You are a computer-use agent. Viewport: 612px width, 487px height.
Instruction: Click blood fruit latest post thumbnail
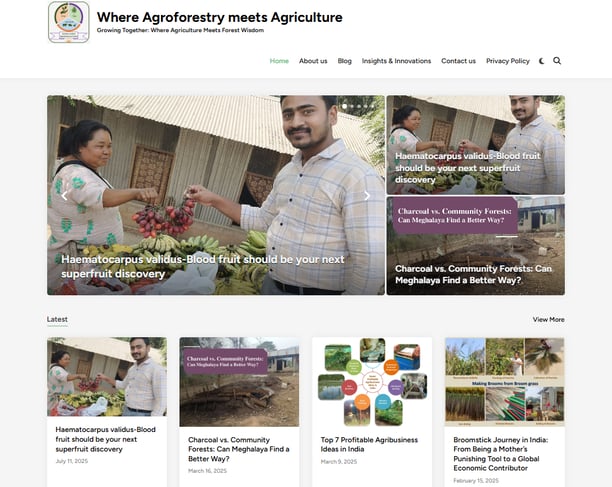click(x=107, y=377)
